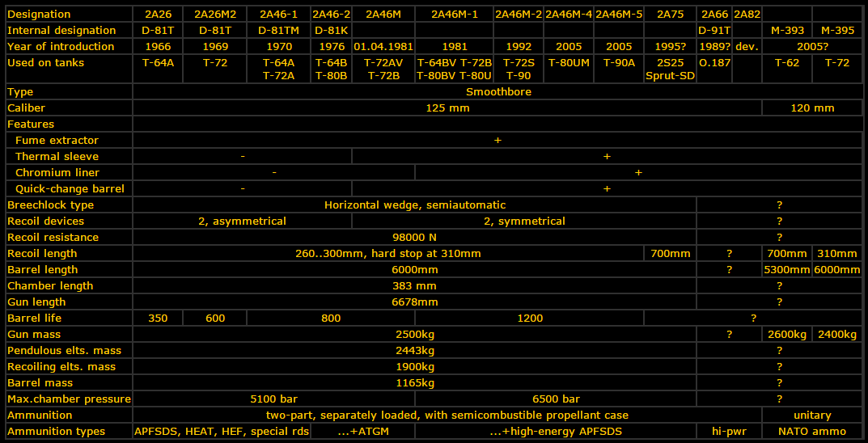Select the 2A82 designation cell
868x443 pixels.
747,15
